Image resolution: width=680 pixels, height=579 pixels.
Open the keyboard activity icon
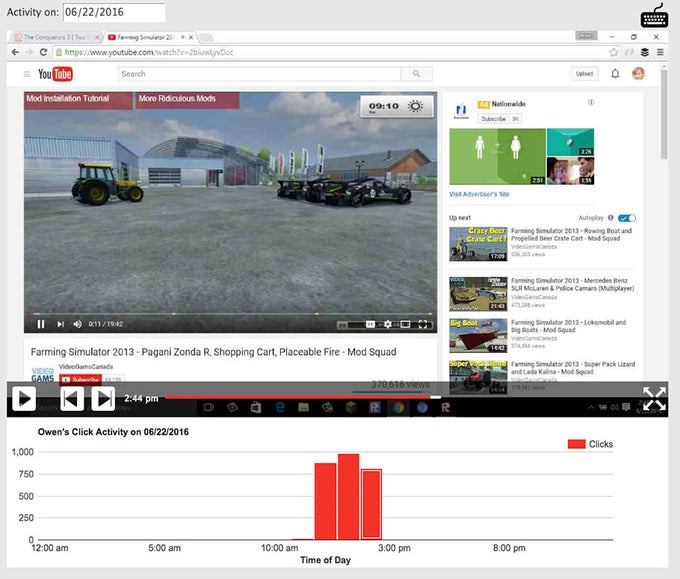[654, 16]
